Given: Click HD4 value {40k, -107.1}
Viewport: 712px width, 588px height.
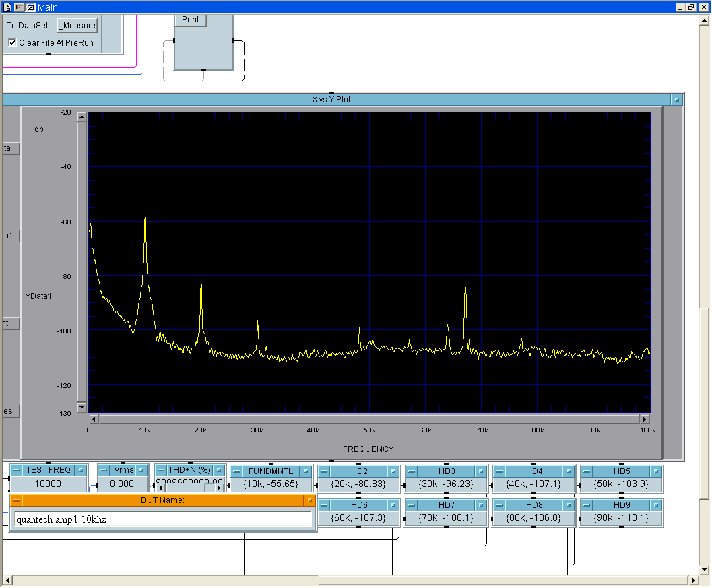Looking at the screenshot, I should [533, 484].
